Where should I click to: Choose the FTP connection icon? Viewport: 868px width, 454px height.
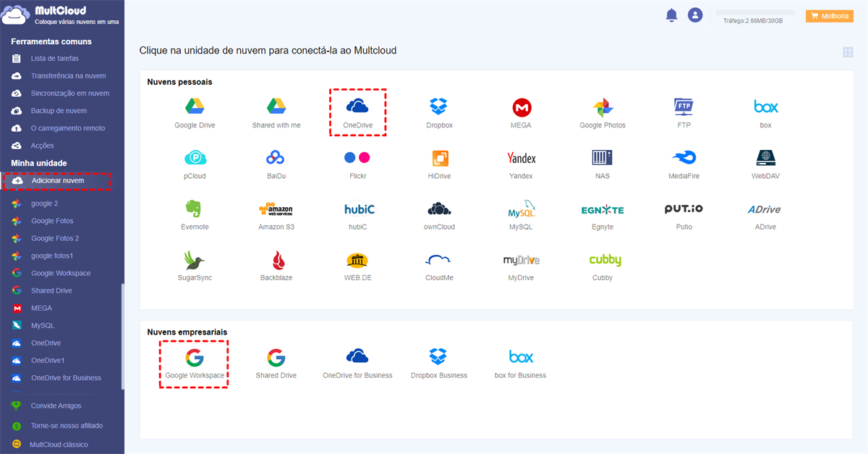pos(684,113)
